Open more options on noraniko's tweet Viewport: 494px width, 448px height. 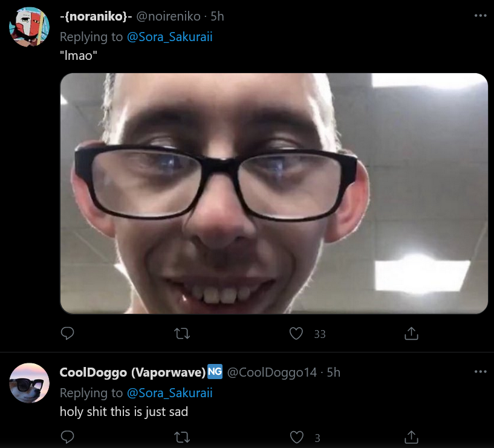pyautogui.click(x=481, y=16)
